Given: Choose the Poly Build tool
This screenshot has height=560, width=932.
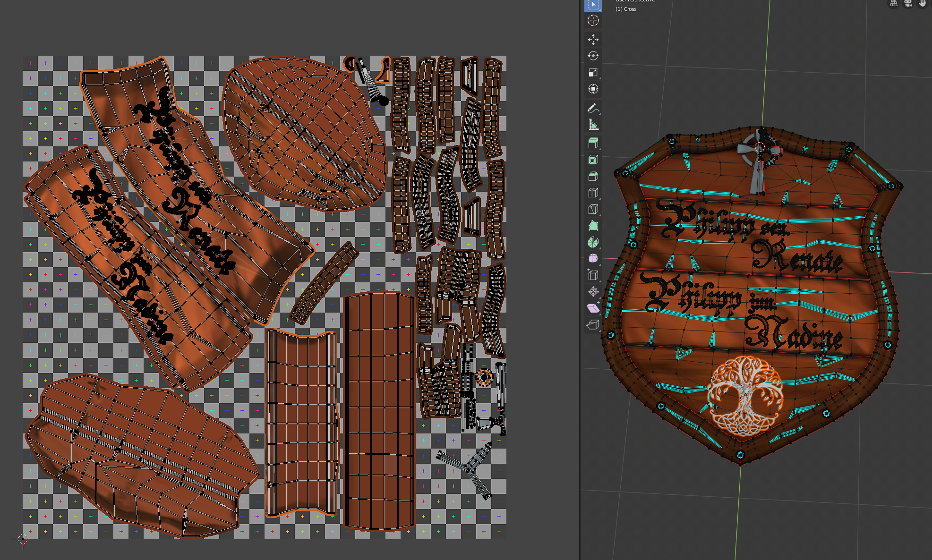Looking at the screenshot, I should 593,226.
